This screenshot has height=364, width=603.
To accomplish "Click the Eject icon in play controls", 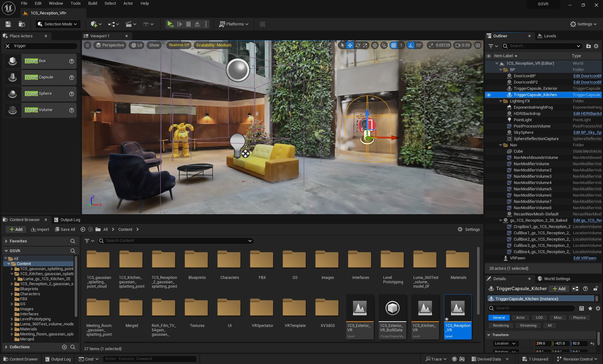I will coord(197,24).
